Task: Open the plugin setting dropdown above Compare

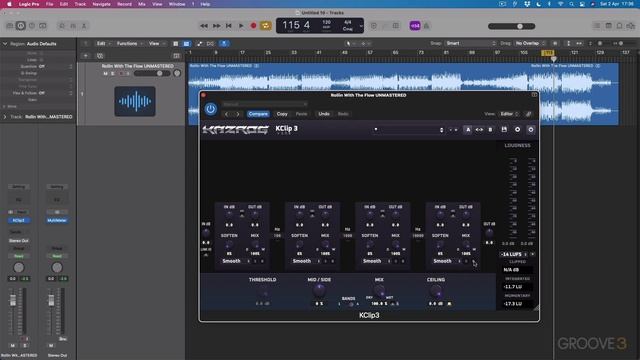Action: click(x=265, y=104)
